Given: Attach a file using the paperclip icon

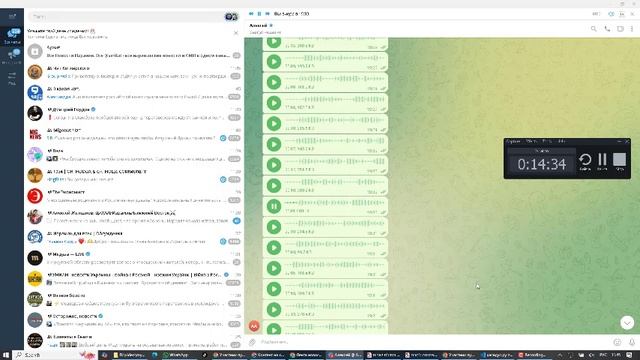Looking at the screenshot, I should coord(252,342).
